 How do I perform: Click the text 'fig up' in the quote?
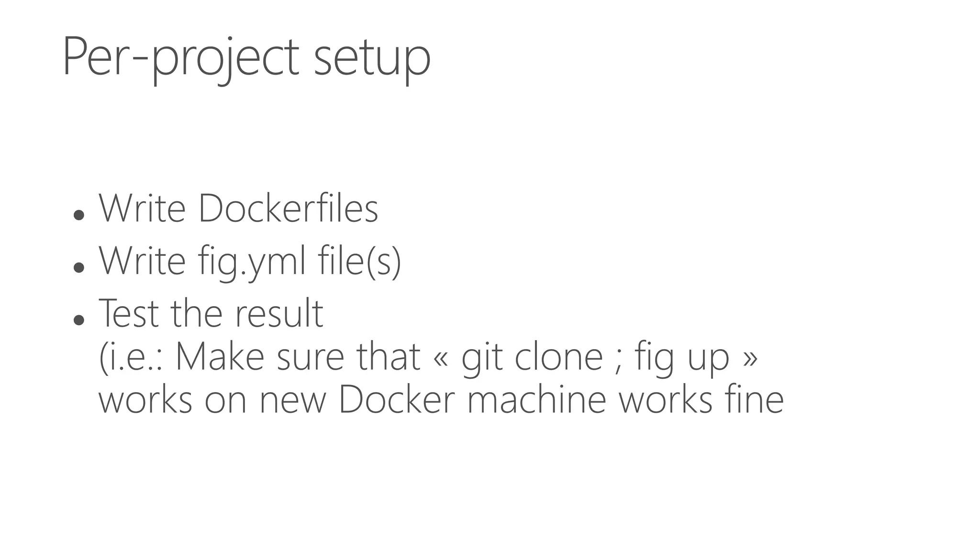[682, 357]
